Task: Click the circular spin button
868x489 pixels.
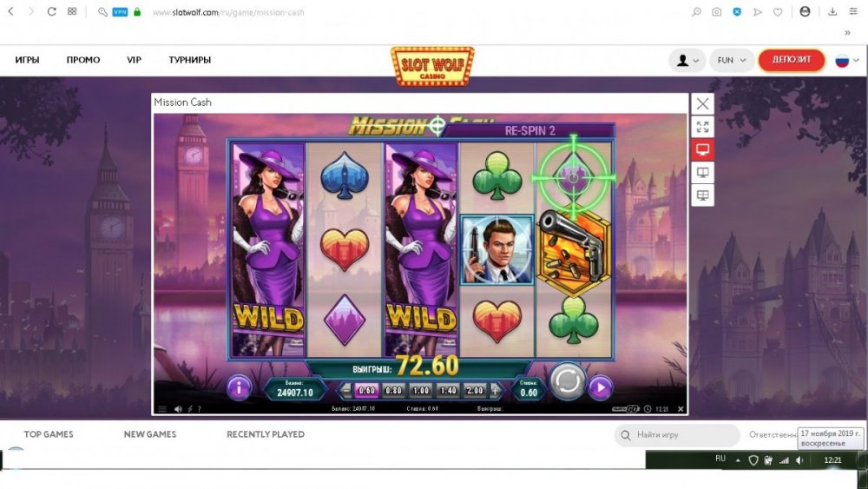Action: point(568,381)
